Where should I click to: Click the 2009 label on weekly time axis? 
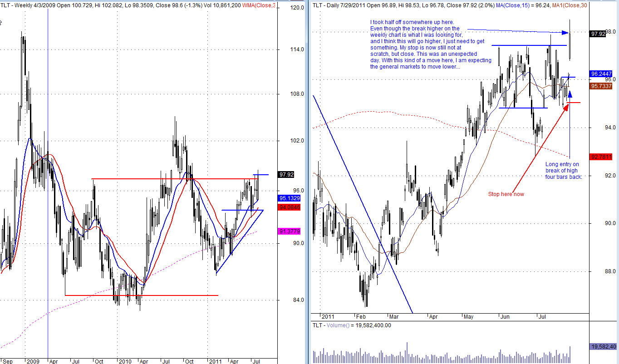[33, 361]
